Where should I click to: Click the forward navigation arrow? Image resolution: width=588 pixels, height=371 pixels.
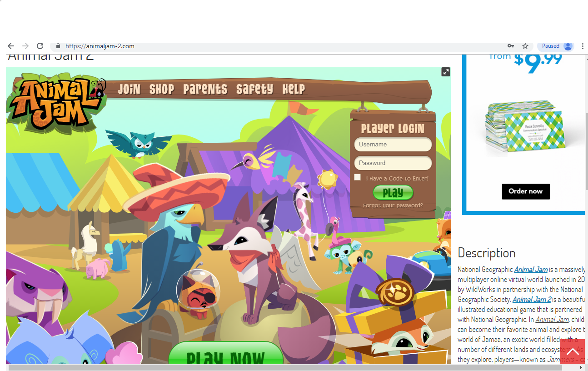click(25, 46)
